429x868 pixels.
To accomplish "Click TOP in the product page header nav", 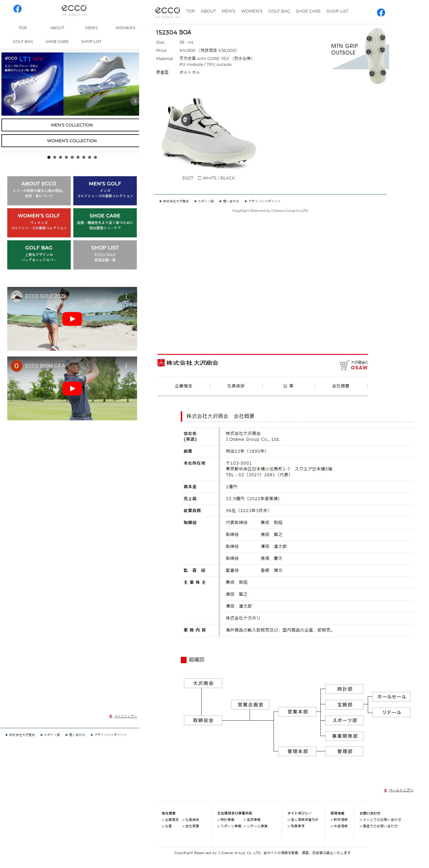I will [x=191, y=11].
